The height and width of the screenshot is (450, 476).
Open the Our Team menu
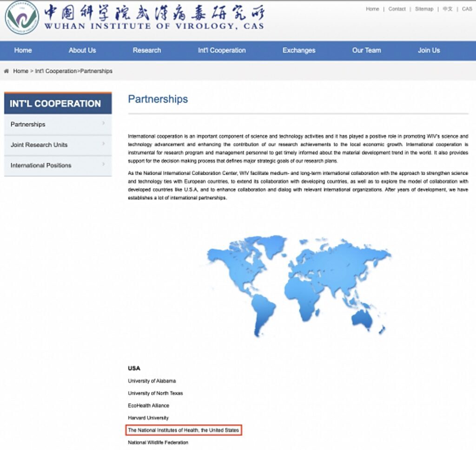tap(367, 50)
